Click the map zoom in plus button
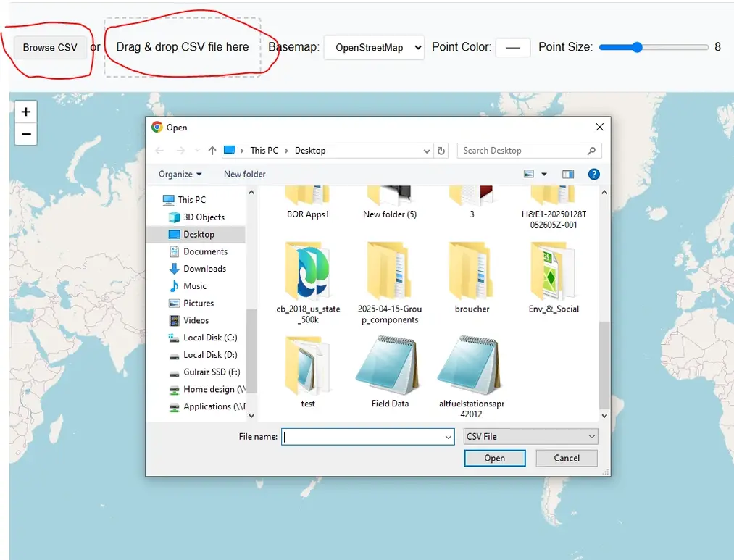Viewport: 734px width, 560px height. pos(26,112)
